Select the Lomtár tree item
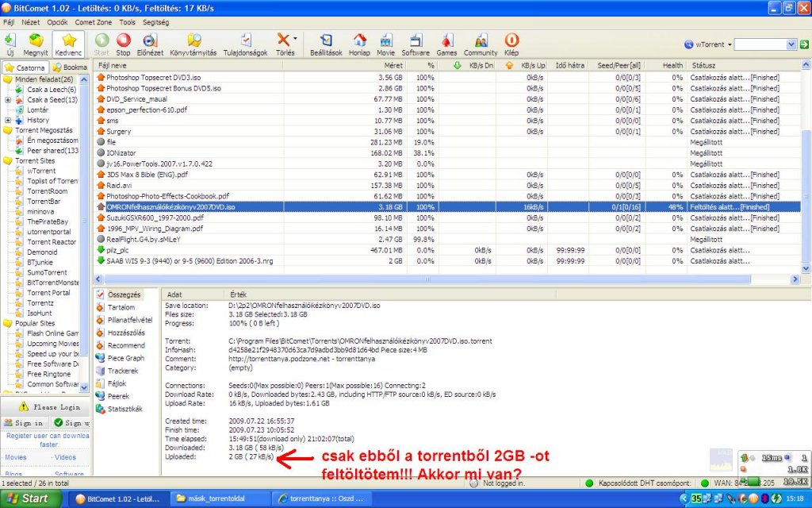 coord(38,110)
